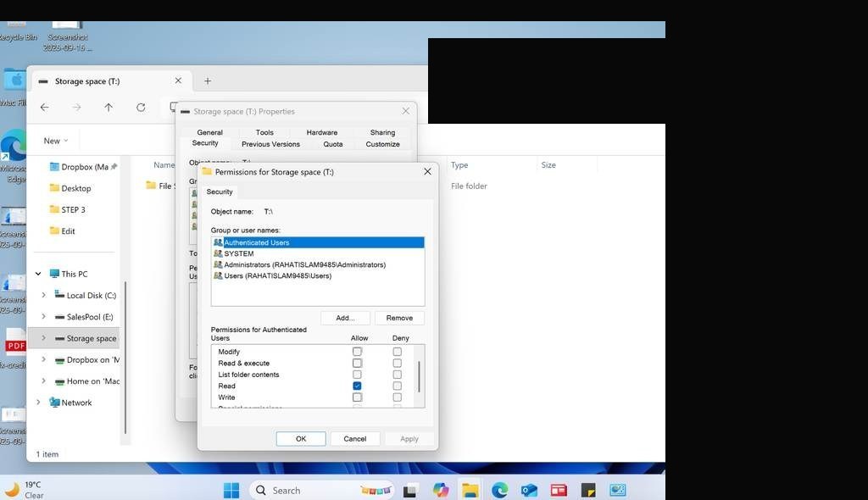Screen dimensions: 868x500
Task: Click the Size column header
Action: click(548, 165)
